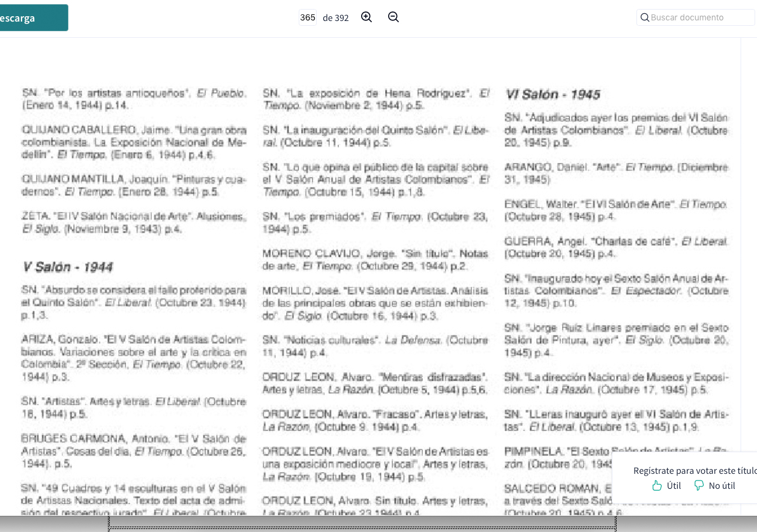Click the zoom out magnifier icon
Viewport: 757px width, 532px height.
coord(393,17)
